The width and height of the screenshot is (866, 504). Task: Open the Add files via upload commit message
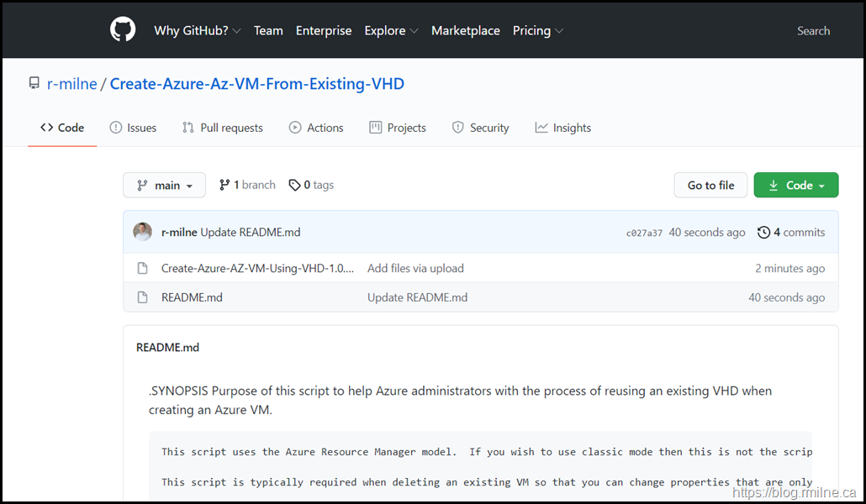point(416,268)
